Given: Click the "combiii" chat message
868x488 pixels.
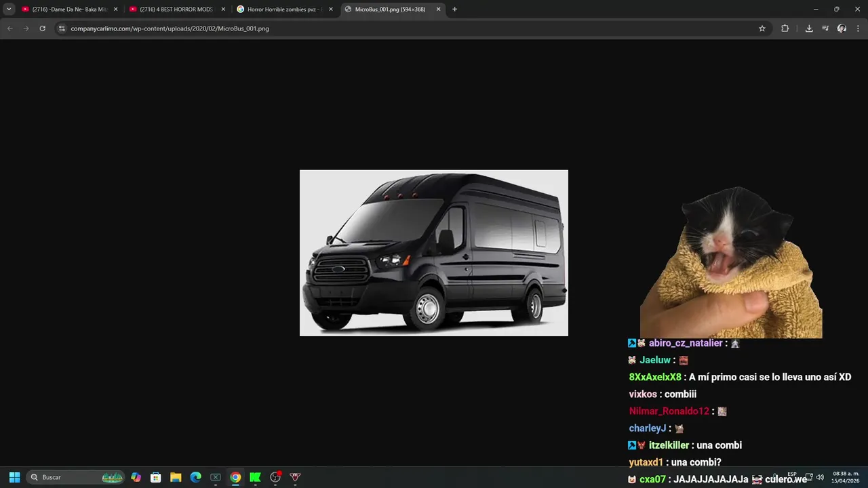Looking at the screenshot, I should click(x=680, y=394).
